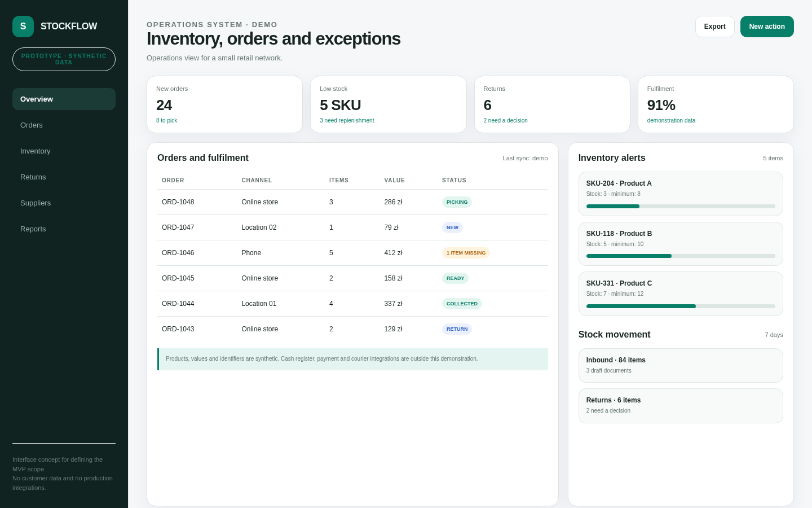Go to Orders in the sidebar
812x508 pixels.
coord(64,125)
